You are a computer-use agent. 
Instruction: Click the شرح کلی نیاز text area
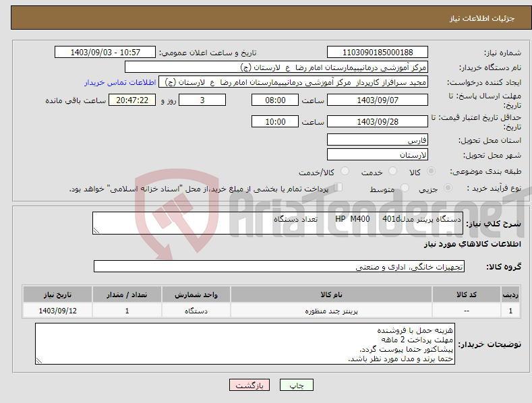coord(278,223)
